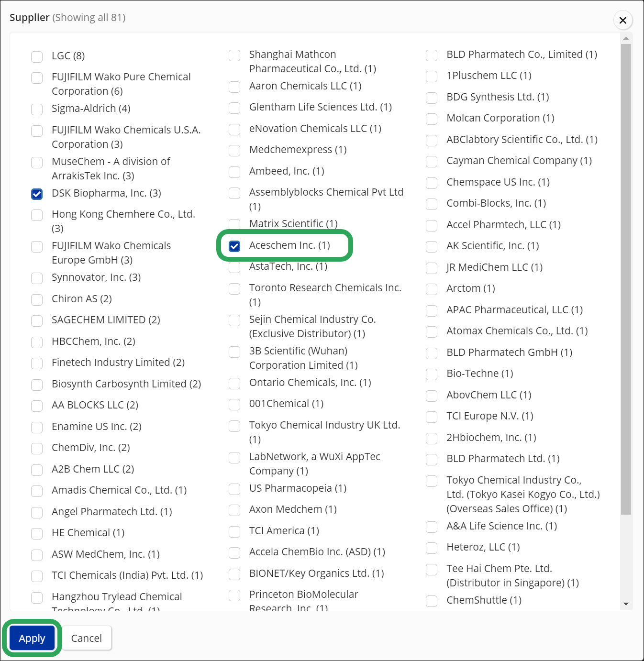Screen dimensions: 644x661
Task: Check BIONET/Key Organics Ltd. checkbox
Action: [234, 574]
